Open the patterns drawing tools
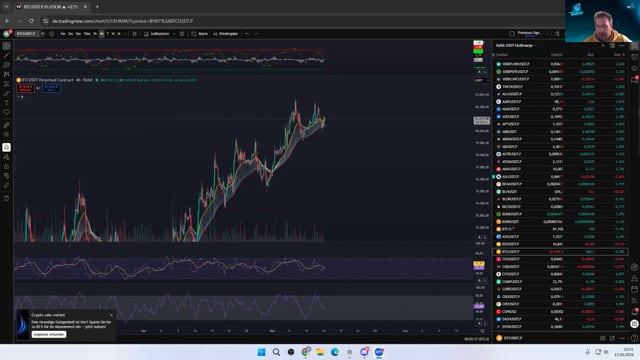 click(7, 74)
